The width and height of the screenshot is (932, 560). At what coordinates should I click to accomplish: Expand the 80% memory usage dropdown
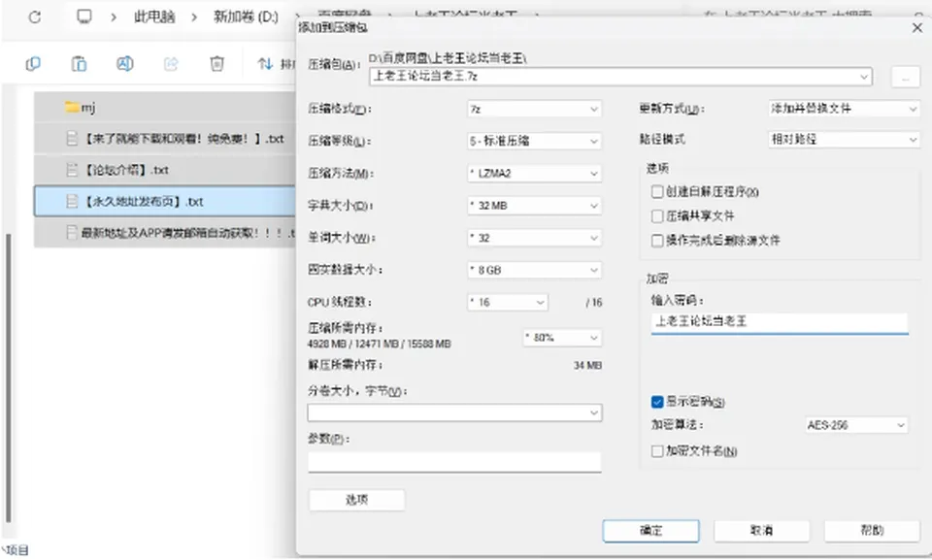click(x=562, y=338)
